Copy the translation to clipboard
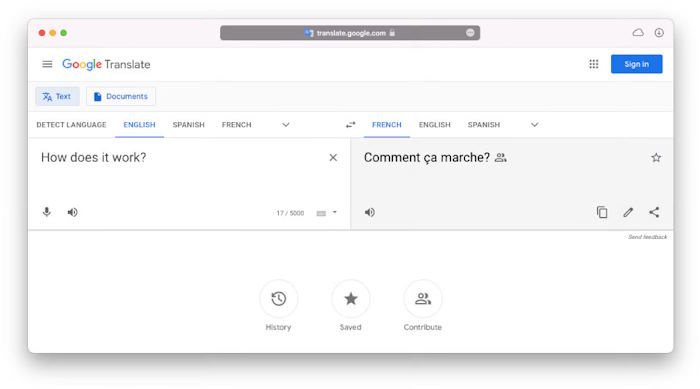The image size is (700, 389). coord(602,212)
